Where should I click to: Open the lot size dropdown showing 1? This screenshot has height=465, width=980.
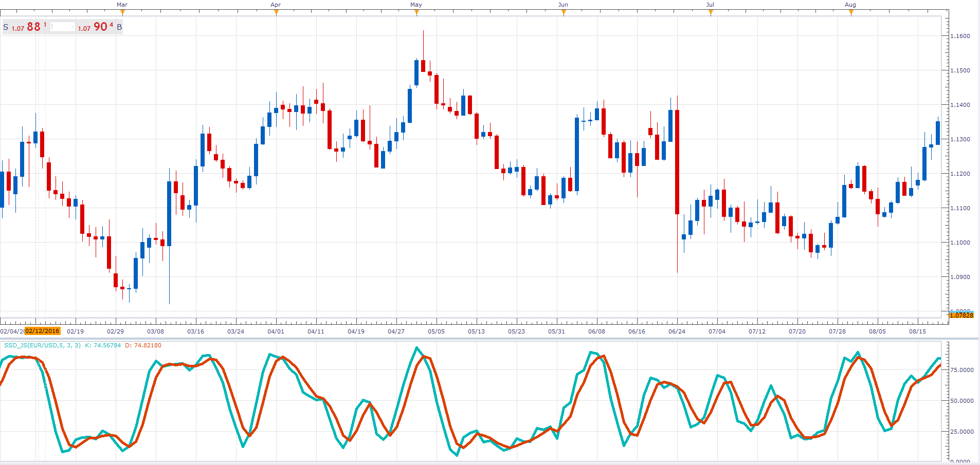click(62, 27)
